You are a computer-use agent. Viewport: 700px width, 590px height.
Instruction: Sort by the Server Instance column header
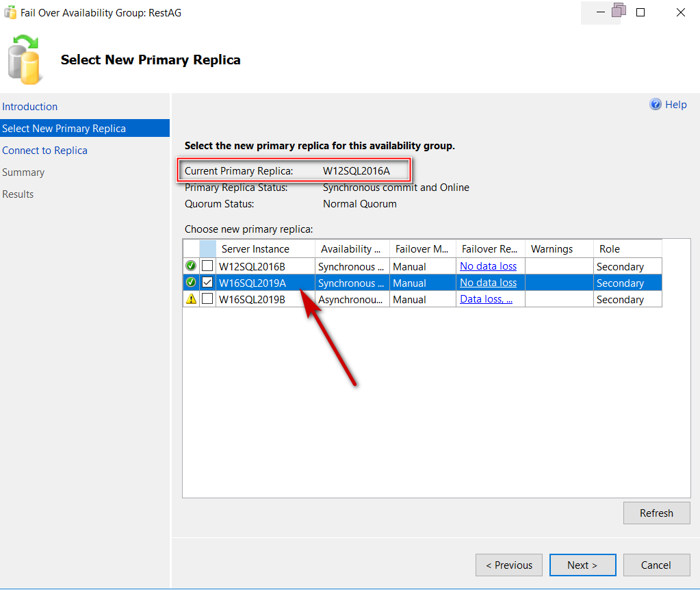point(255,249)
